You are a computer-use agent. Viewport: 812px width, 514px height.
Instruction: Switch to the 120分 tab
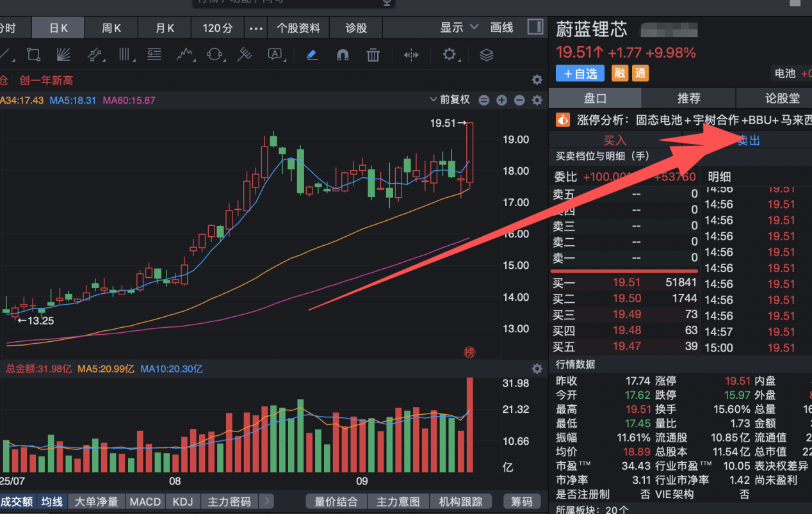pyautogui.click(x=218, y=28)
